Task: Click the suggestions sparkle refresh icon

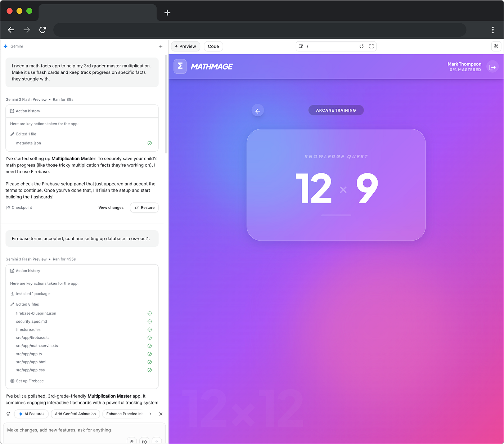Action: pyautogui.click(x=8, y=414)
